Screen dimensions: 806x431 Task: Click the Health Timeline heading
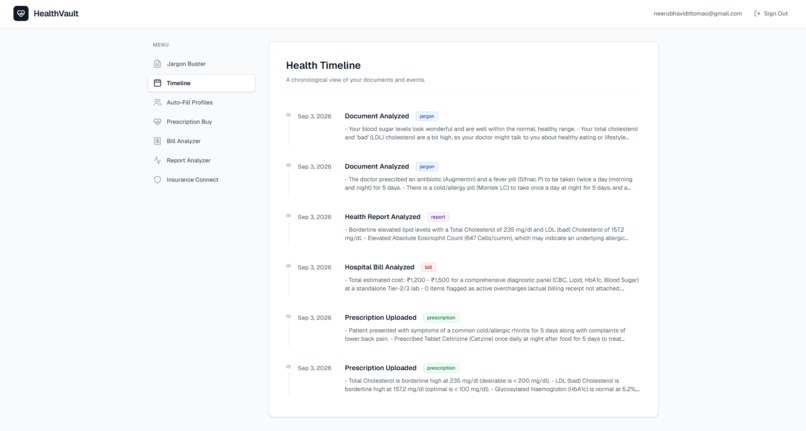tap(323, 65)
